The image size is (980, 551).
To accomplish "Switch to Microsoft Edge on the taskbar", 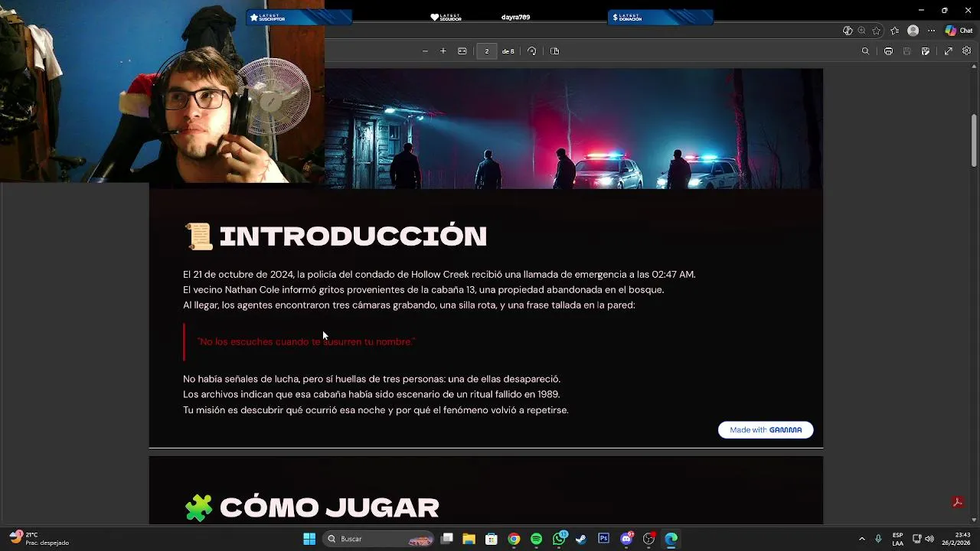I will tap(671, 539).
